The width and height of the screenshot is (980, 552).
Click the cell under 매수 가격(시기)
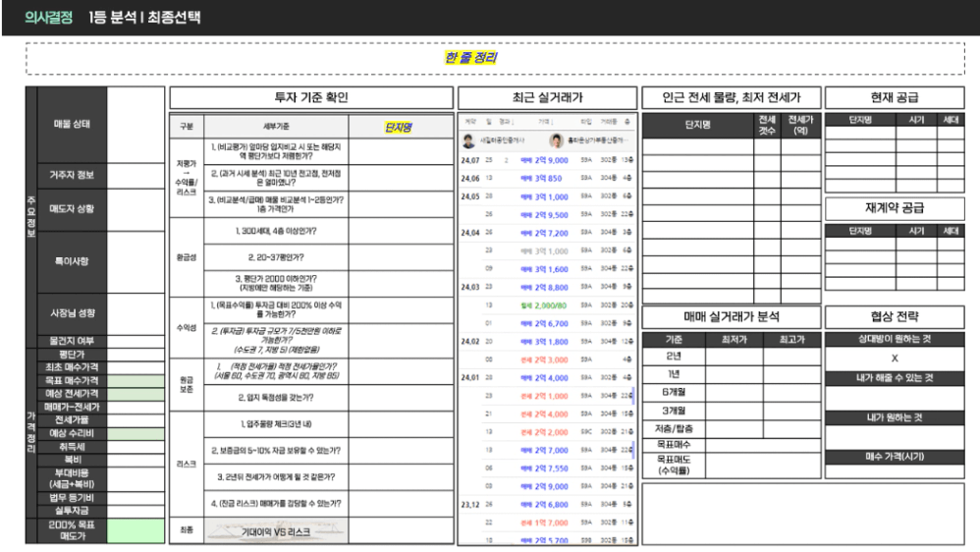tap(895, 471)
